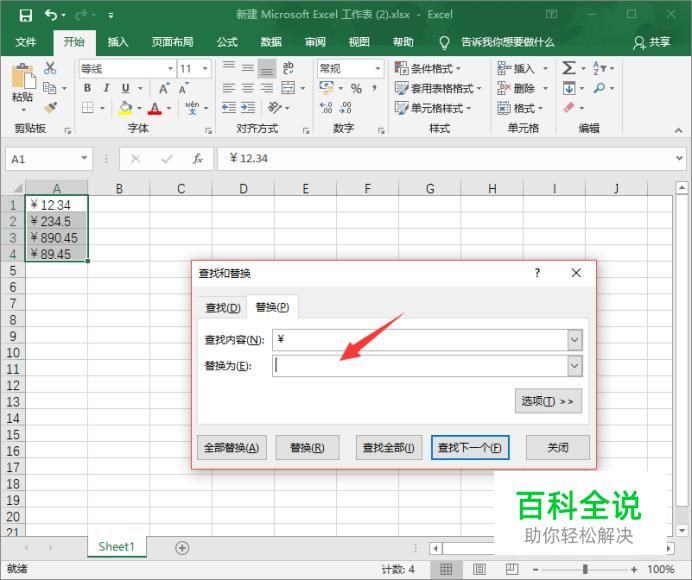692x580 pixels.
Task: Click the 全部替换(A) button
Action: [232, 448]
